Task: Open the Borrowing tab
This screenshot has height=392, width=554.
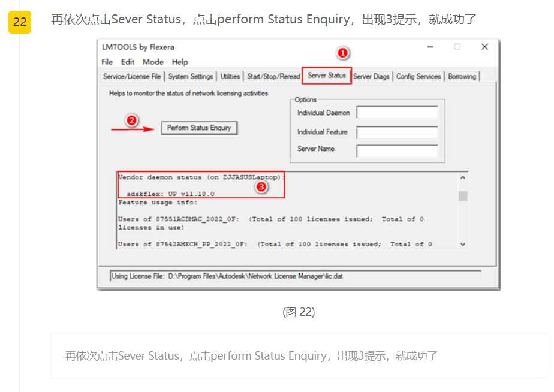Action: click(462, 77)
